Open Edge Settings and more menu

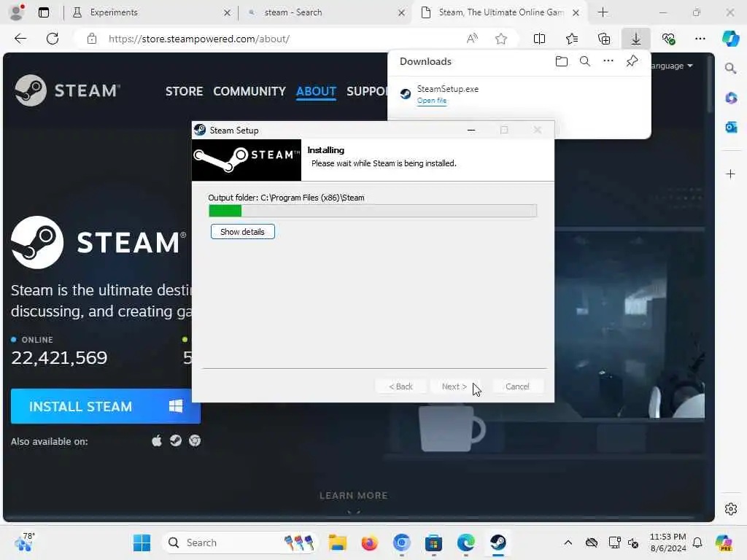[x=700, y=39]
